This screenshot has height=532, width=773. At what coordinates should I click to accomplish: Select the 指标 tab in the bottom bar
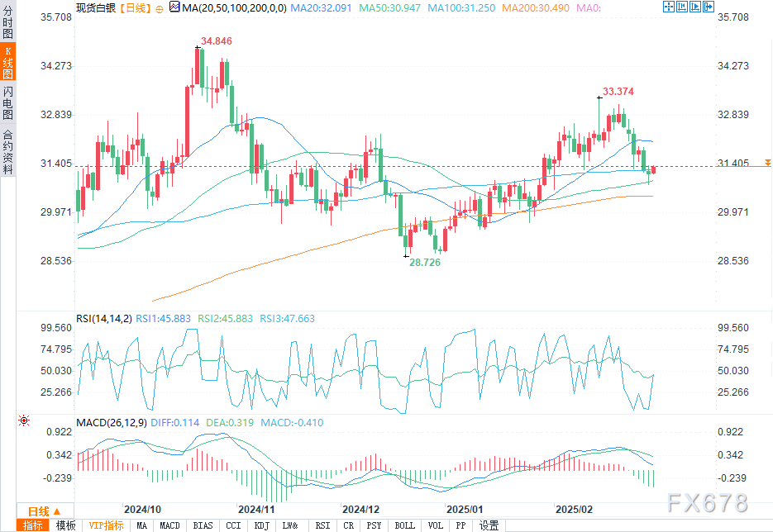[33, 525]
